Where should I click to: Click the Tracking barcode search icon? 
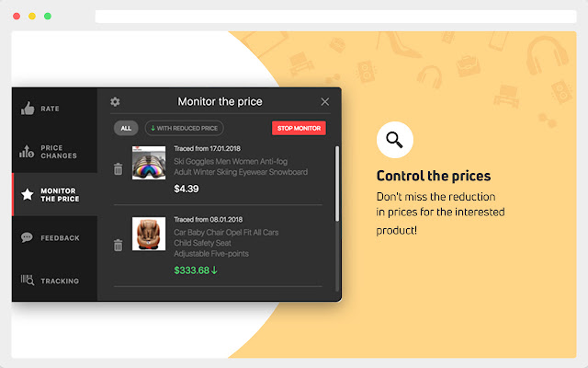pyautogui.click(x=28, y=281)
